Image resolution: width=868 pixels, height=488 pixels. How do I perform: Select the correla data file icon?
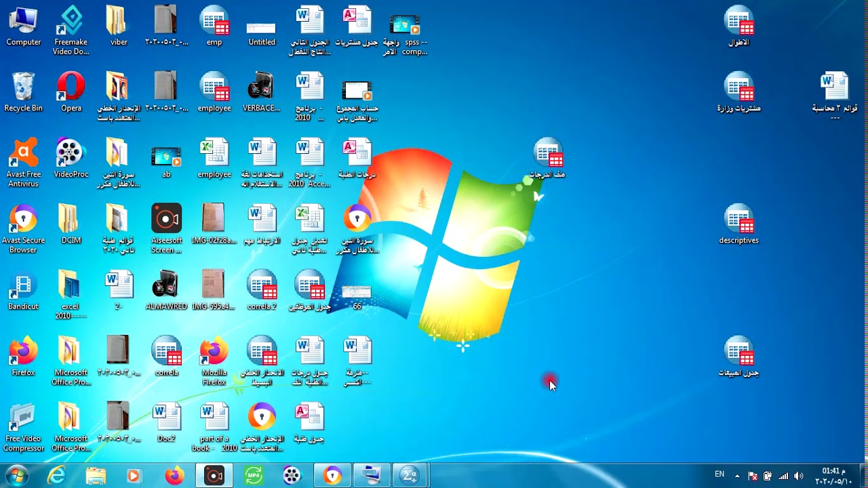tap(166, 357)
